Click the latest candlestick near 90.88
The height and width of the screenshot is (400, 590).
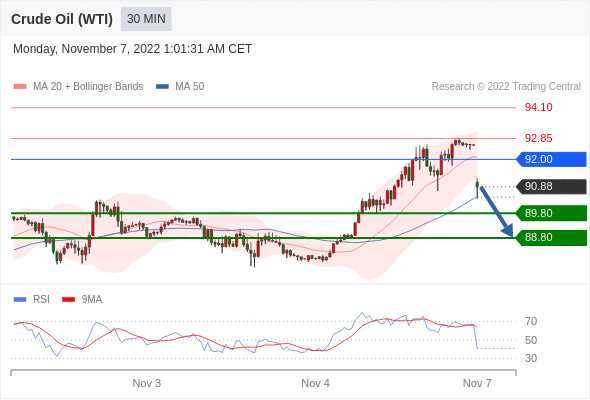[477, 187]
